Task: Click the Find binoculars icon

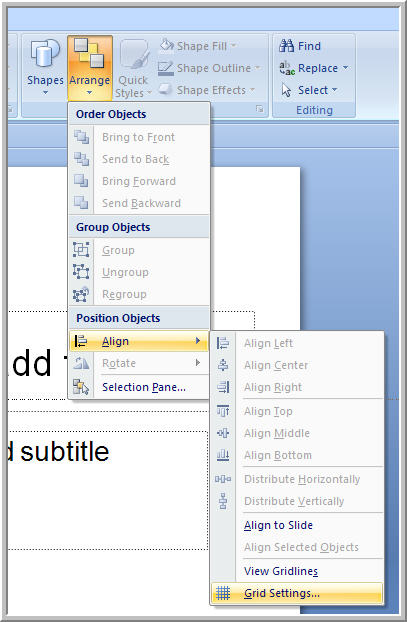Action: pos(286,46)
